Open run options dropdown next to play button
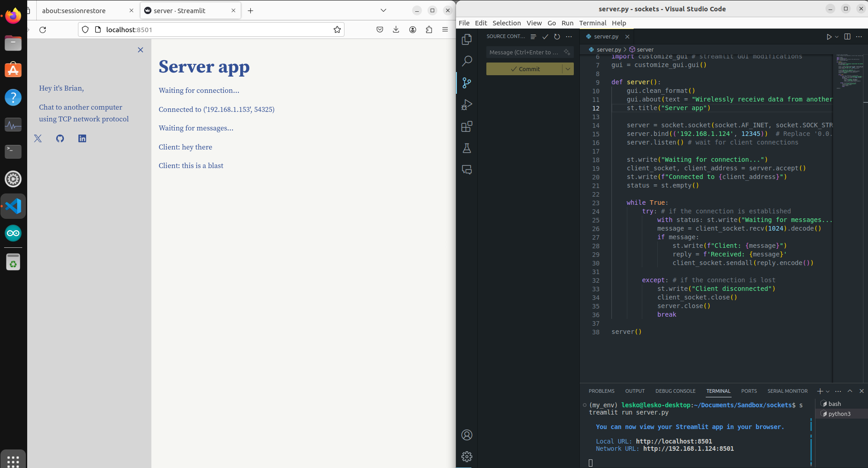Screen dimensions: 868x468 (837, 37)
